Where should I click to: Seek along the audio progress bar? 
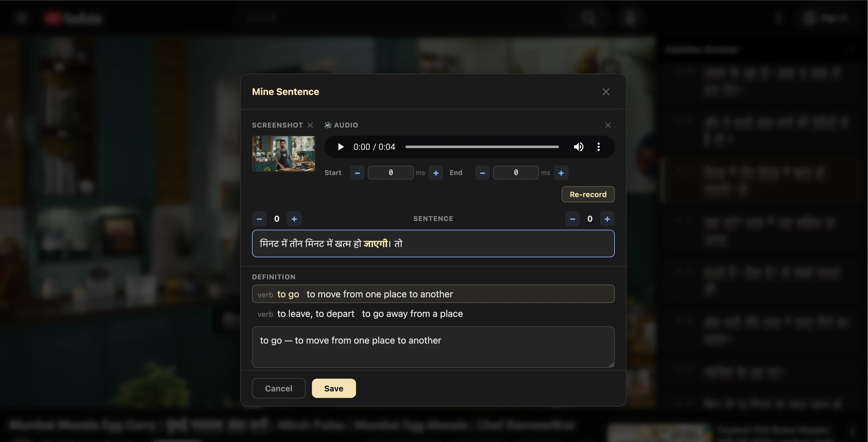[481, 147]
